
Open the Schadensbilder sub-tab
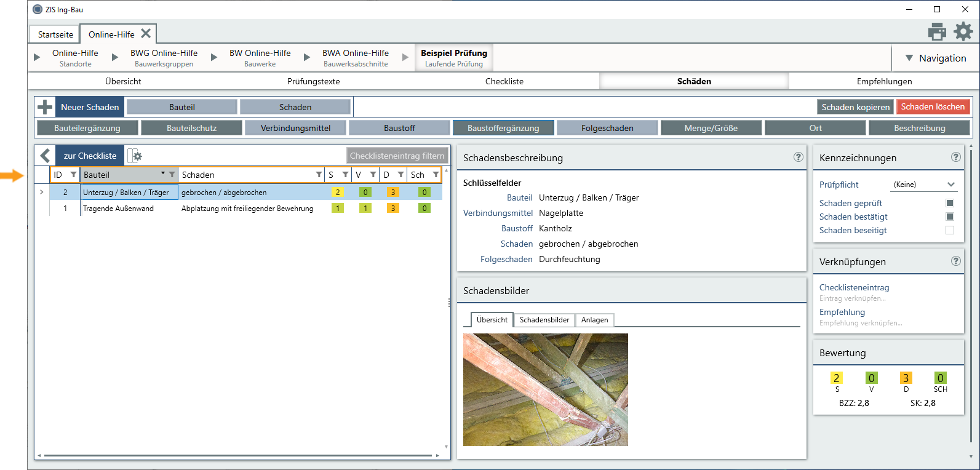click(x=544, y=320)
